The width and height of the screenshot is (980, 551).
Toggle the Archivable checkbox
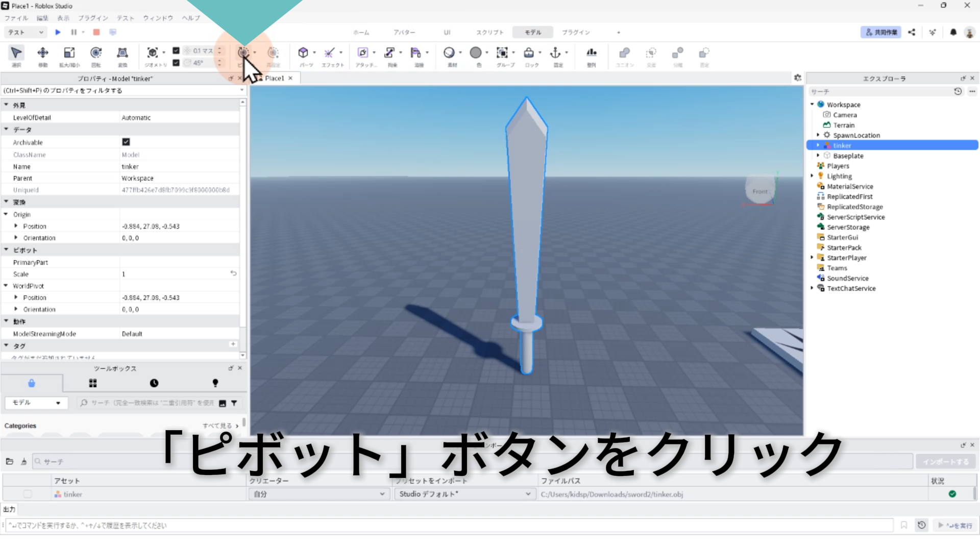coord(126,142)
